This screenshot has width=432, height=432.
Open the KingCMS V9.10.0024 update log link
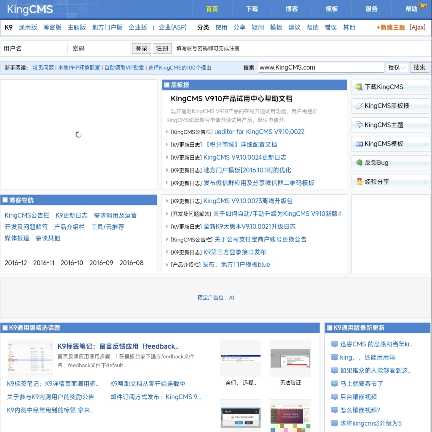coord(245,157)
